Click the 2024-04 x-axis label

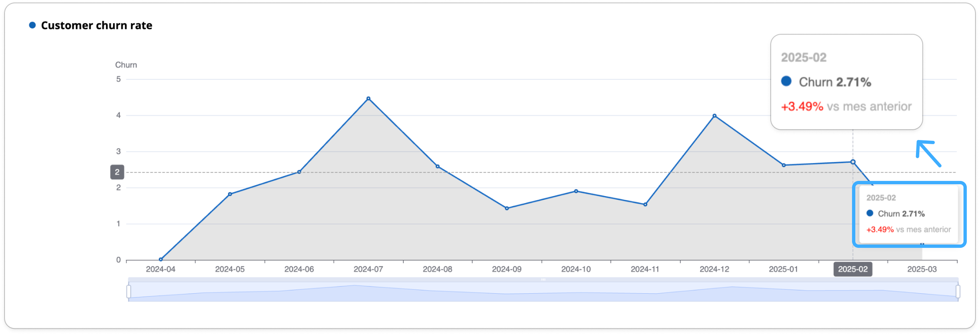click(161, 269)
